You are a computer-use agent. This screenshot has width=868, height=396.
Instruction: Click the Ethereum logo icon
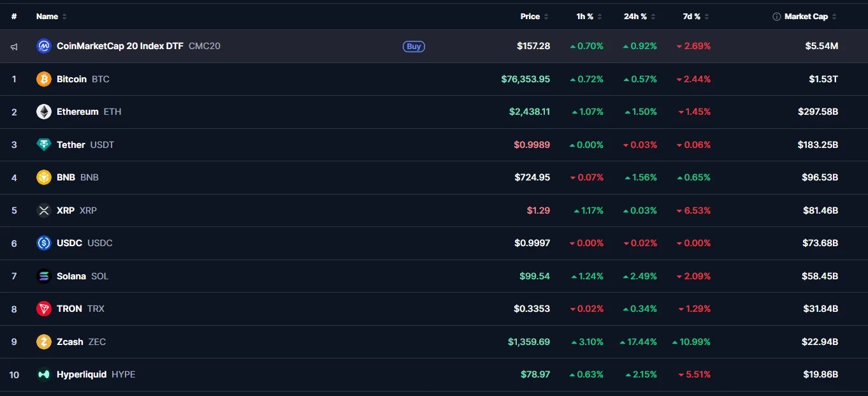click(44, 112)
